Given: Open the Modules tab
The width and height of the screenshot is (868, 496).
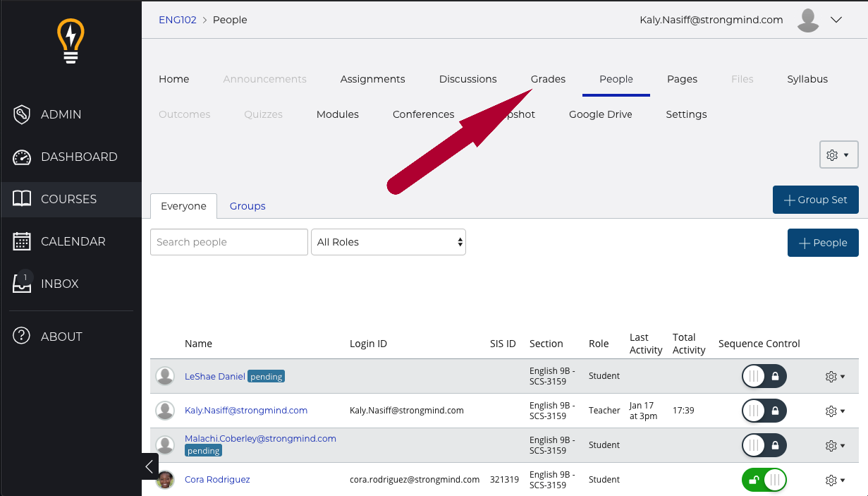Looking at the screenshot, I should 338,114.
